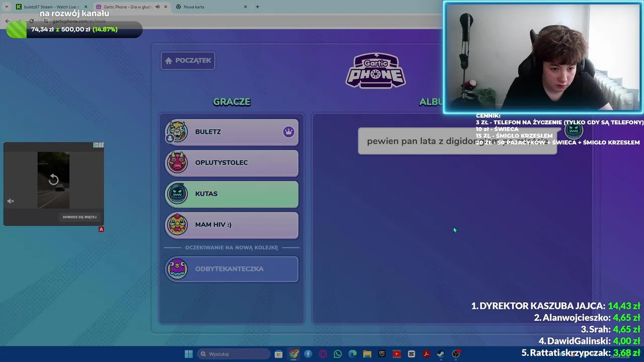Open Microsoft Store from the taskbar
The width and height of the screenshot is (644, 362).
click(x=279, y=354)
